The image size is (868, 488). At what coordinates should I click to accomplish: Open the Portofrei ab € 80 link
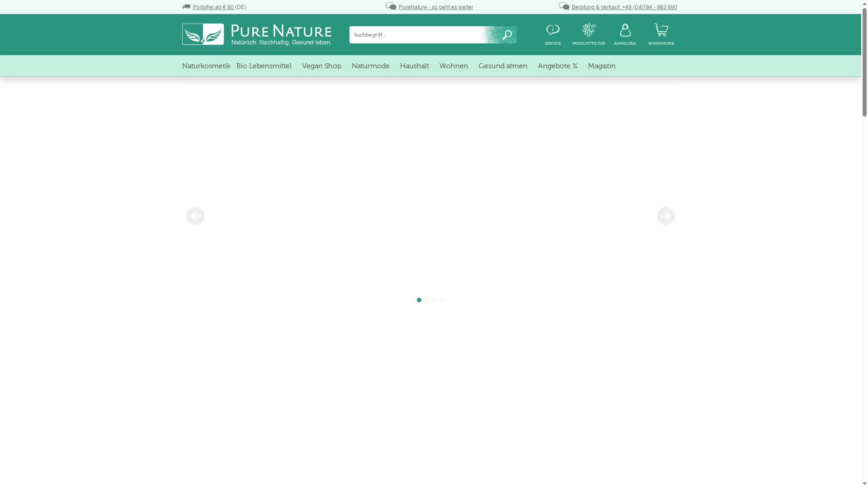[213, 7]
